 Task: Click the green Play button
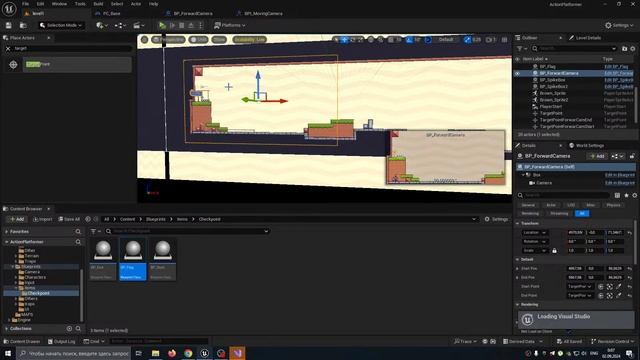162,25
